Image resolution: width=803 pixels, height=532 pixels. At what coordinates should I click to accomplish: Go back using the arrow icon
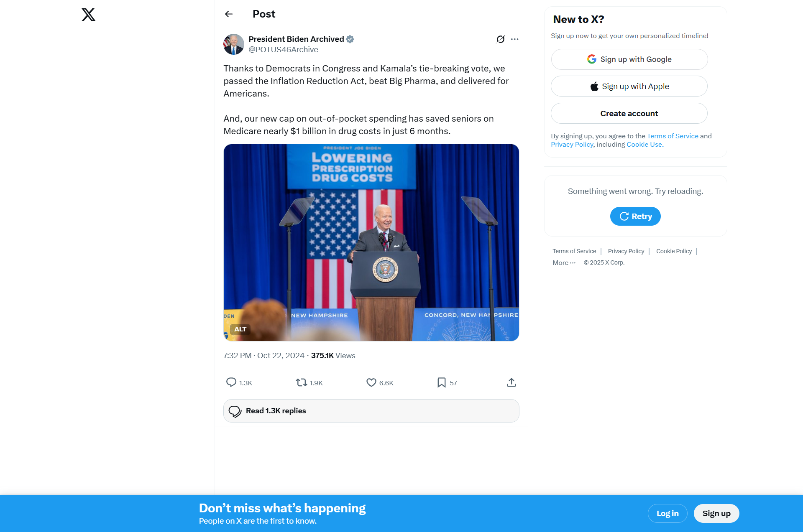[229, 14]
